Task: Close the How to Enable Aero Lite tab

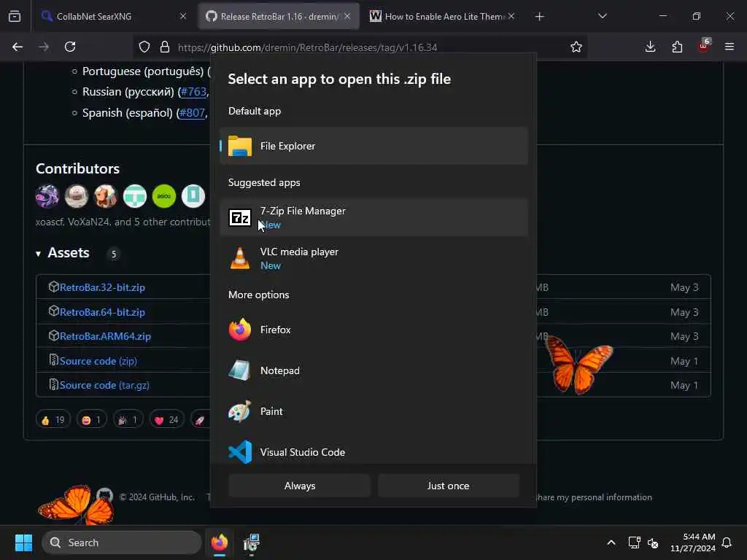Action: click(x=511, y=16)
